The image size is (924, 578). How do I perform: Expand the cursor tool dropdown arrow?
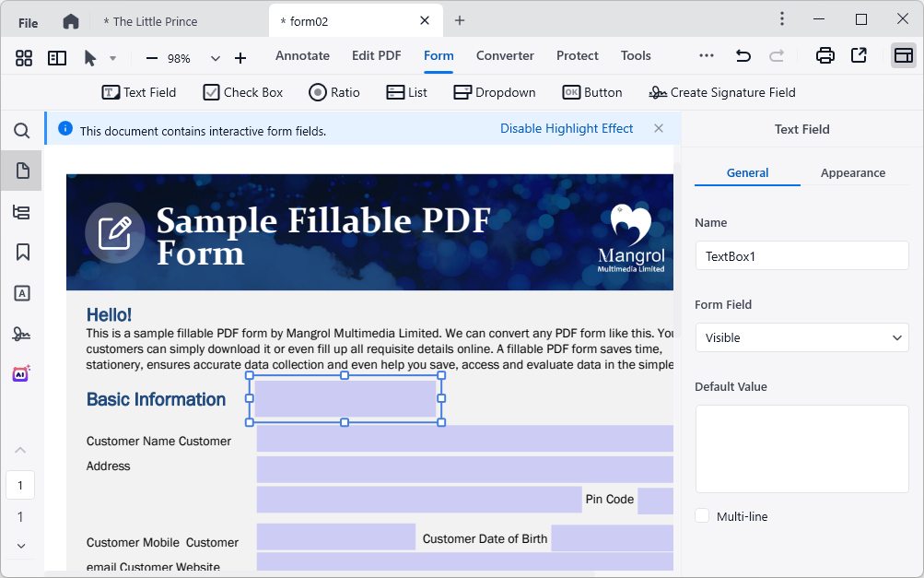112,58
